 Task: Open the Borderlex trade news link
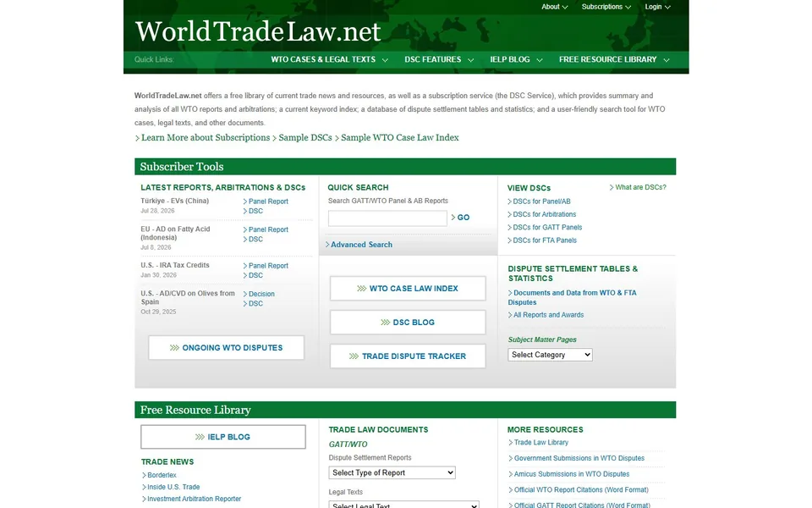click(159, 475)
